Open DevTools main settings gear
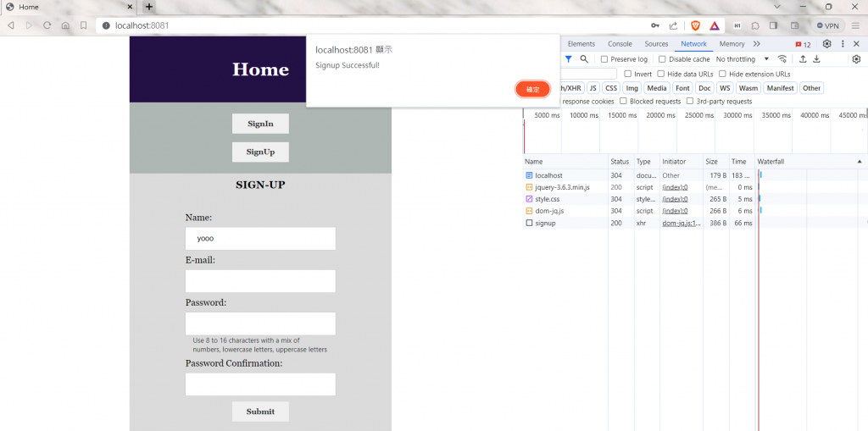Image resolution: width=868 pixels, height=431 pixels. (x=827, y=44)
